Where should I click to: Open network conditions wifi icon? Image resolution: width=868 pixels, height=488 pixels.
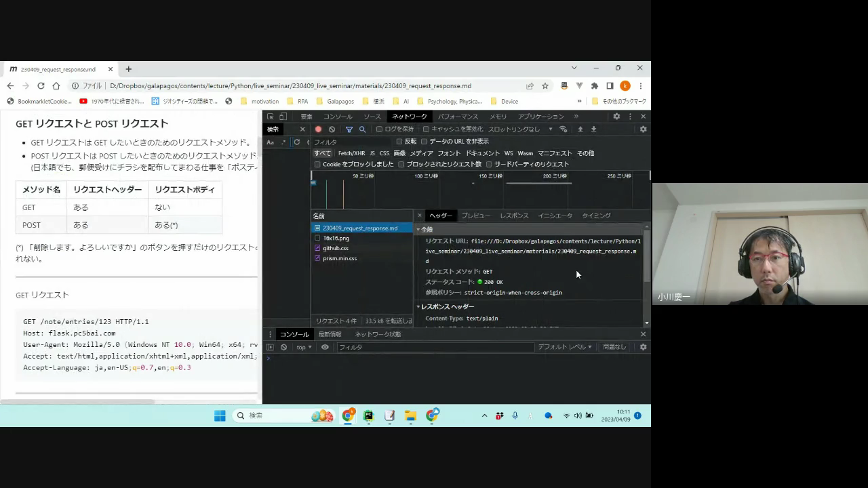[563, 129]
